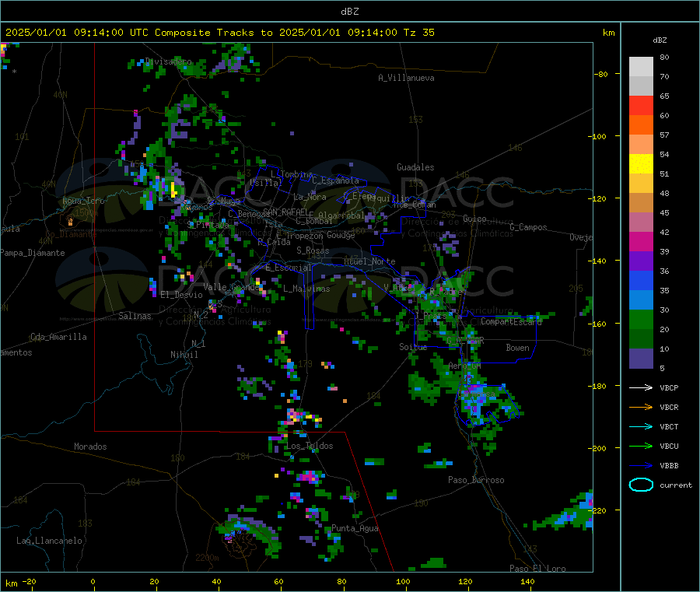The width and height of the screenshot is (700, 592).
Task: Select the red 60 dBZ color swatch
Action: pyautogui.click(x=641, y=105)
